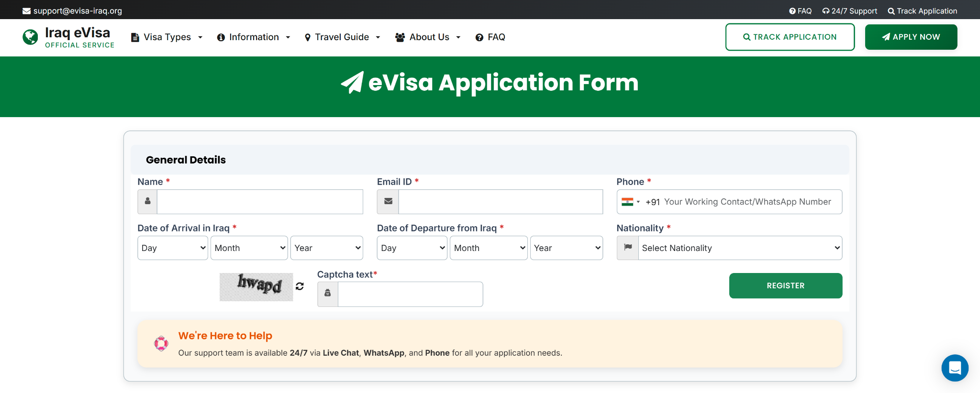Expand the Select Nationality dropdown
The image size is (980, 393).
coord(740,248)
